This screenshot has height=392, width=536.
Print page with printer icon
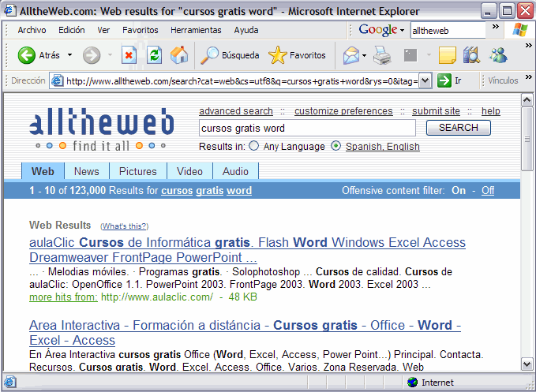click(382, 55)
